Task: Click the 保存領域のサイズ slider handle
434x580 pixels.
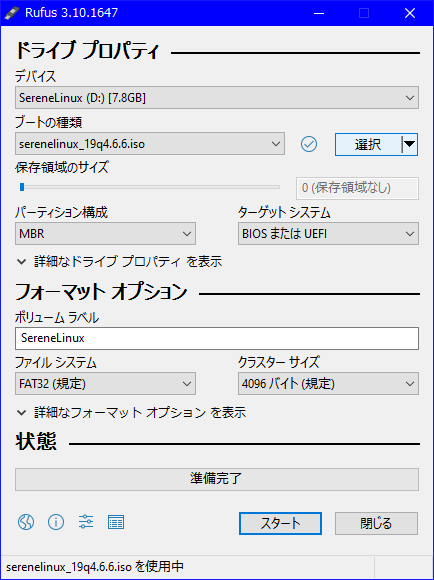Action: pyautogui.click(x=22, y=187)
